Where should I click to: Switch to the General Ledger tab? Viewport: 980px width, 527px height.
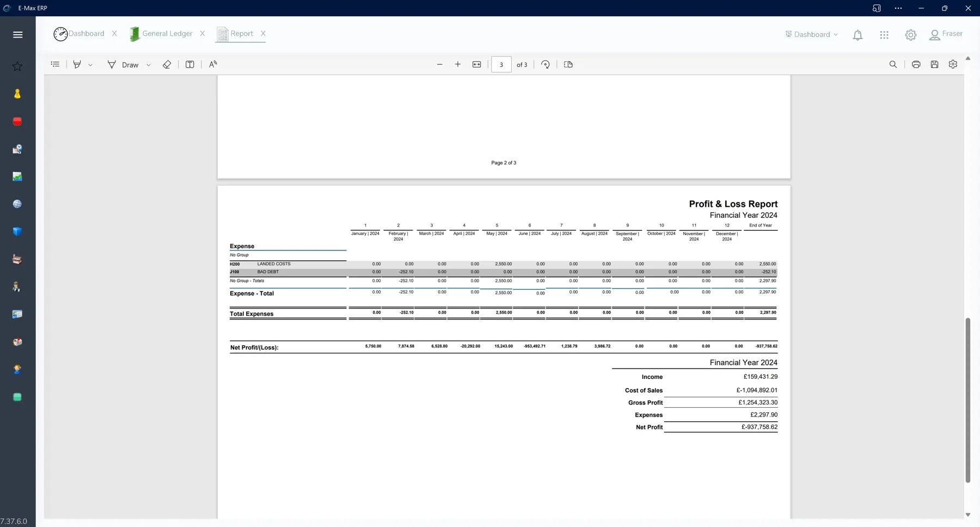(x=161, y=34)
